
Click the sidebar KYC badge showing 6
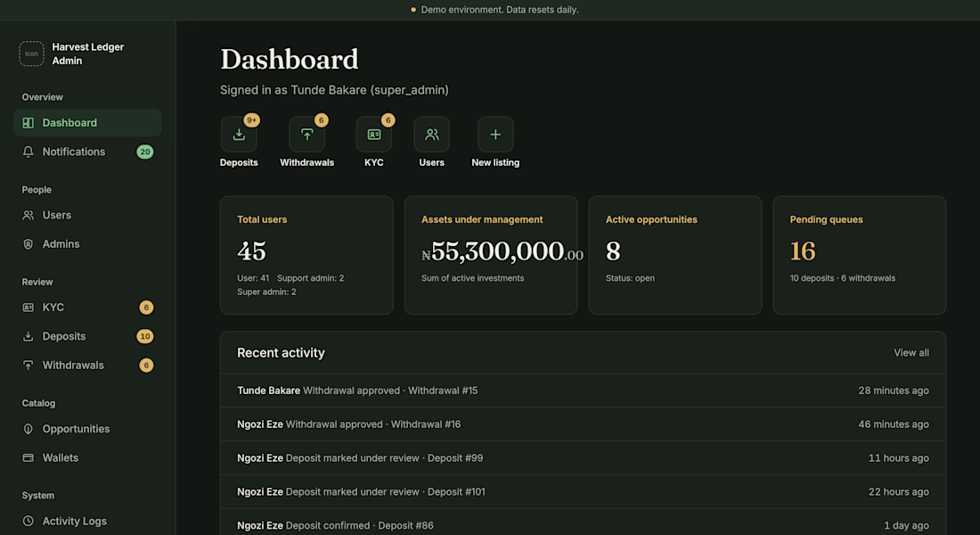pyautogui.click(x=146, y=308)
